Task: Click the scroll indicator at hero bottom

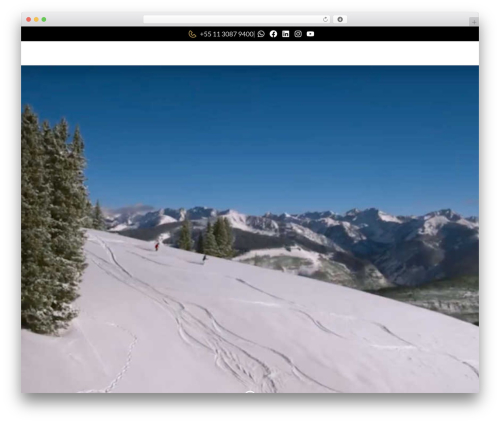Action: tap(250, 391)
